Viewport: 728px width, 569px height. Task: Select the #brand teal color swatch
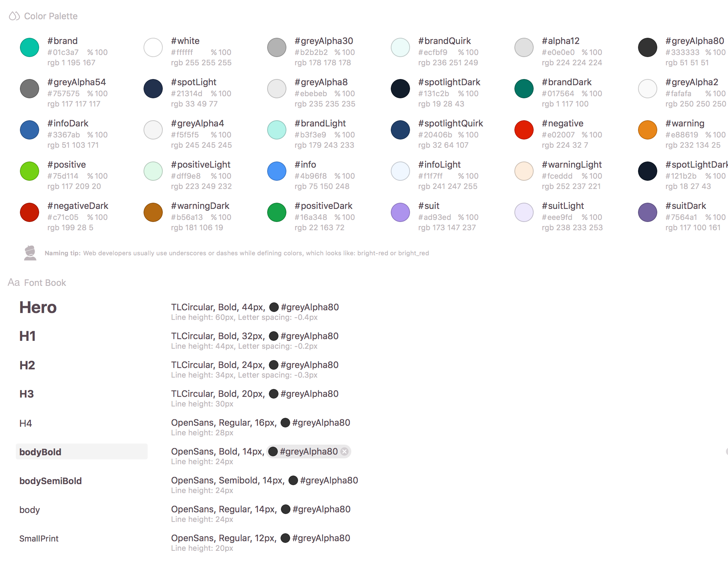click(30, 47)
